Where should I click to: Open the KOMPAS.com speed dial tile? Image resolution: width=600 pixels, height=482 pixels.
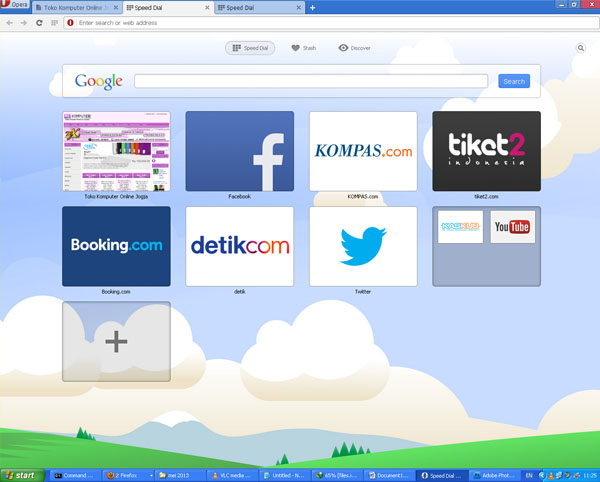click(363, 151)
